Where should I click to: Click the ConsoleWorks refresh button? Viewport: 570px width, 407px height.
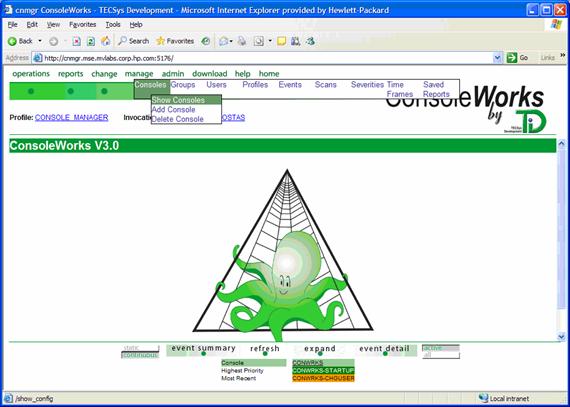265,349
